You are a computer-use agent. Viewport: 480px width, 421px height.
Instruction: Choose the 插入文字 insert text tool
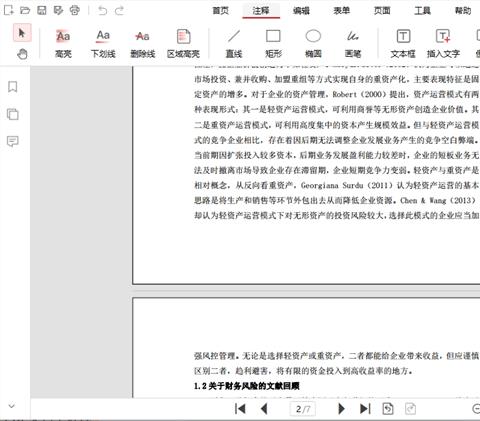coord(443,44)
